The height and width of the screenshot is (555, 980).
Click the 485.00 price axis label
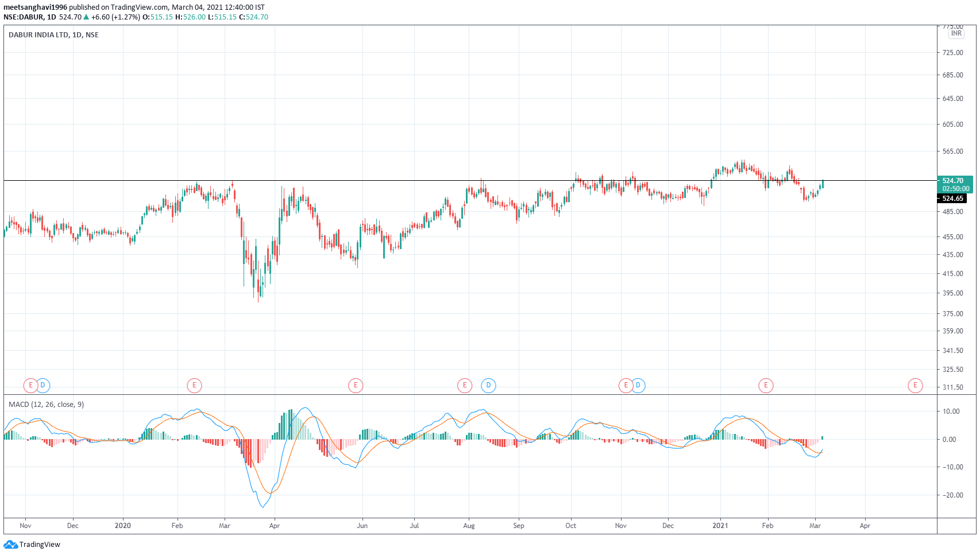click(952, 212)
